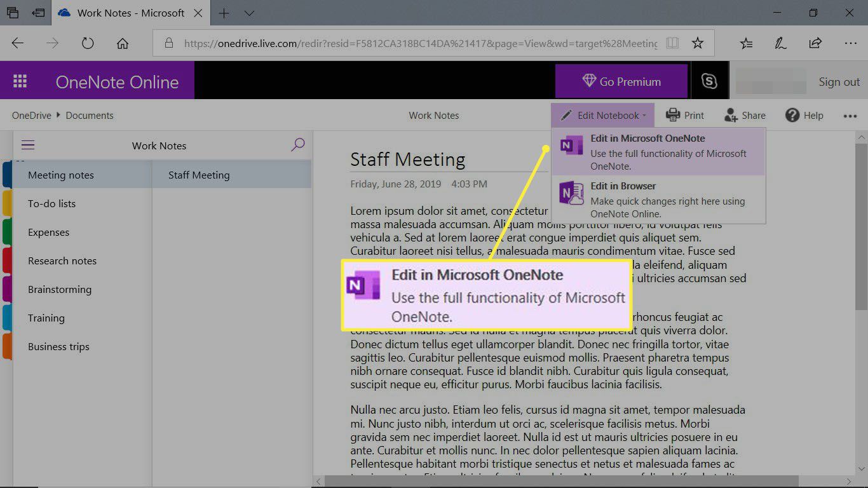Select the Training section
This screenshot has width=868, height=488.
click(83, 318)
